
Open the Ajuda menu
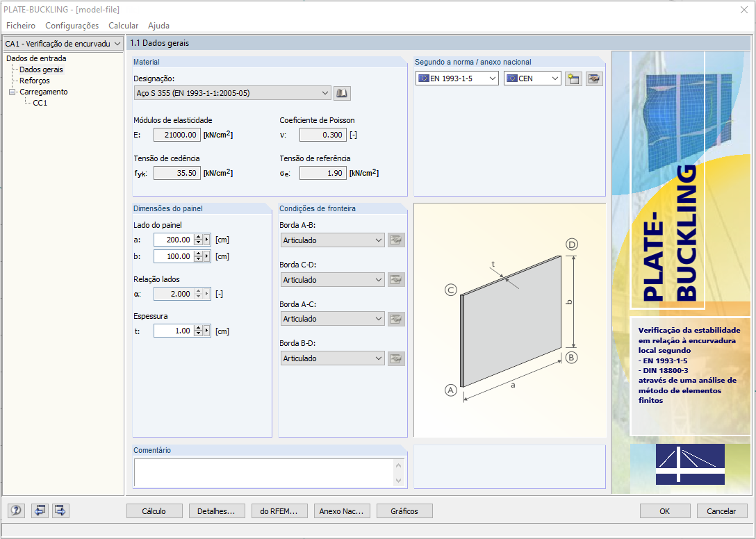pyautogui.click(x=158, y=26)
